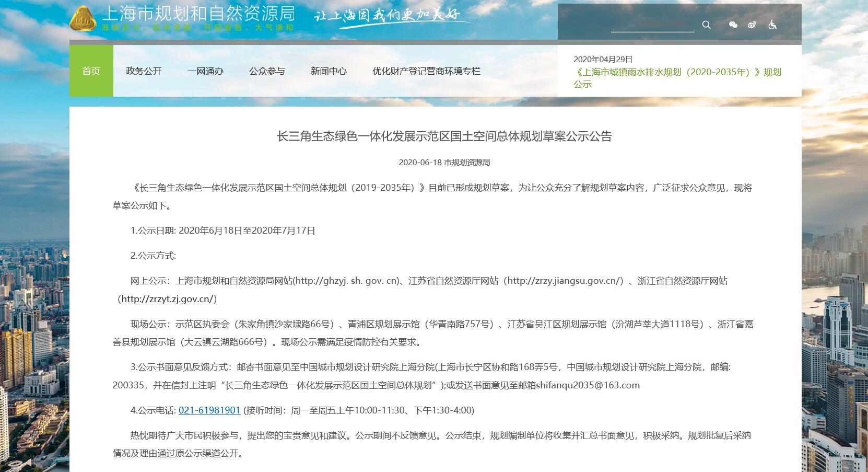Click the text 3.公示书面意见反馈方式
This screenshot has width=868, height=472.
pos(179,367)
